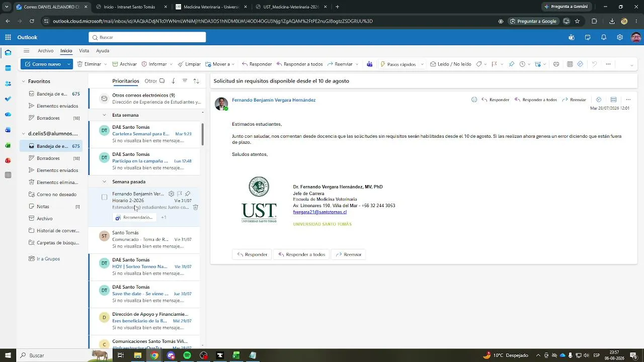
Task: Collapse the Favoritos folder group
Action: coord(24,81)
